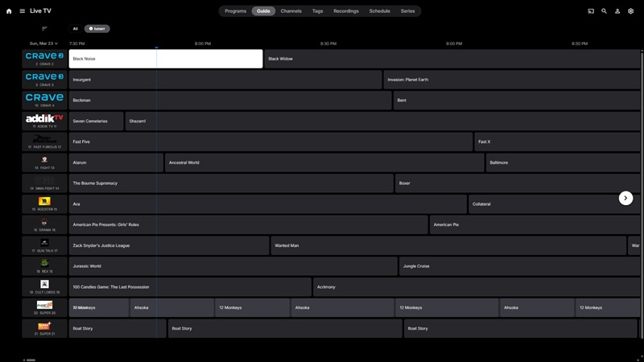The height and width of the screenshot is (362, 644).
Task: Open the Ava program
Action: pyautogui.click(x=268, y=204)
